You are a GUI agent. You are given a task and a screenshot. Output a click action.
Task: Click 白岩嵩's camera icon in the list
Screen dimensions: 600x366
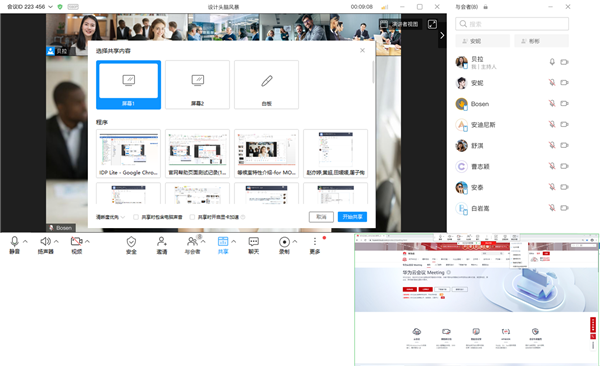click(x=564, y=208)
